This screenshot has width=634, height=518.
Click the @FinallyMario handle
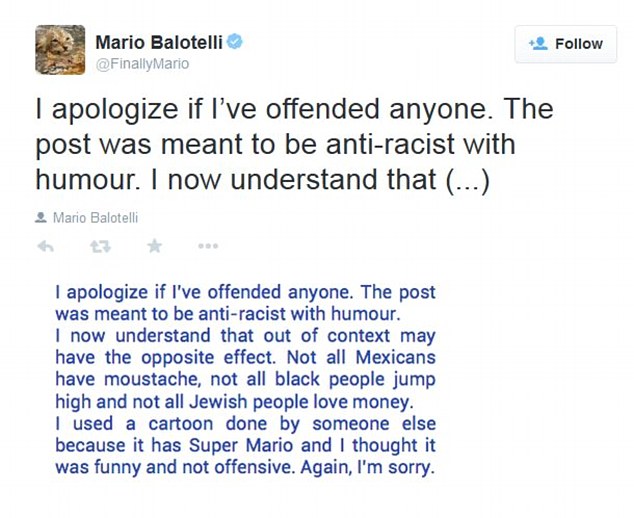(x=142, y=63)
